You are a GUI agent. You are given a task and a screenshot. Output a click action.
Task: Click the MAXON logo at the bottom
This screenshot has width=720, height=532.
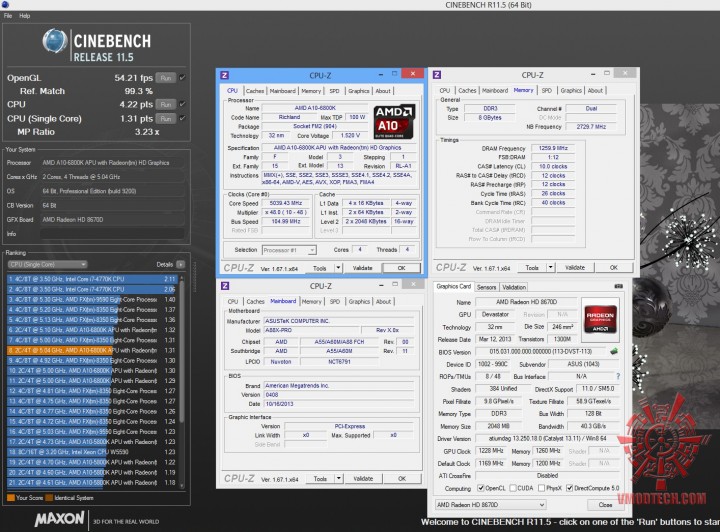(x=59, y=520)
